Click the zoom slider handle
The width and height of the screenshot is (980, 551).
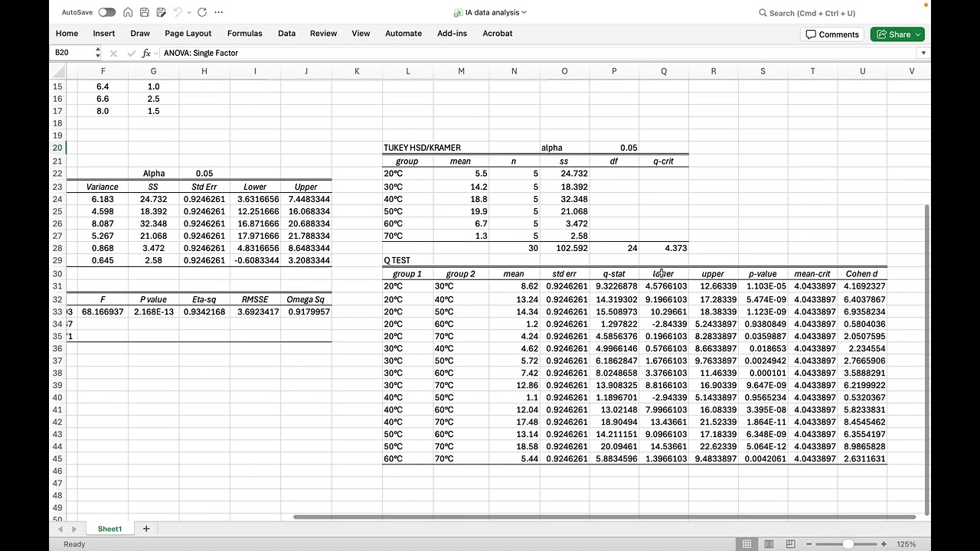[x=848, y=544]
